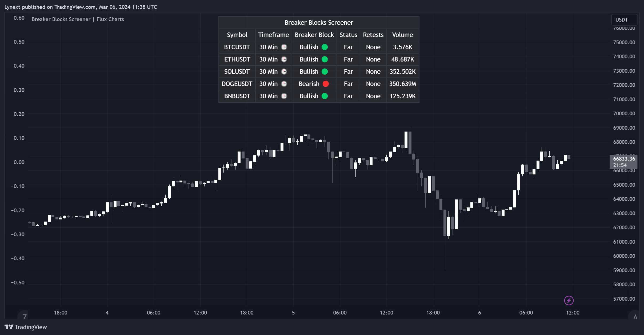Viewport: 644px width, 335px height.
Task: Click green dot in ETHUSDT row
Action: [325, 59]
